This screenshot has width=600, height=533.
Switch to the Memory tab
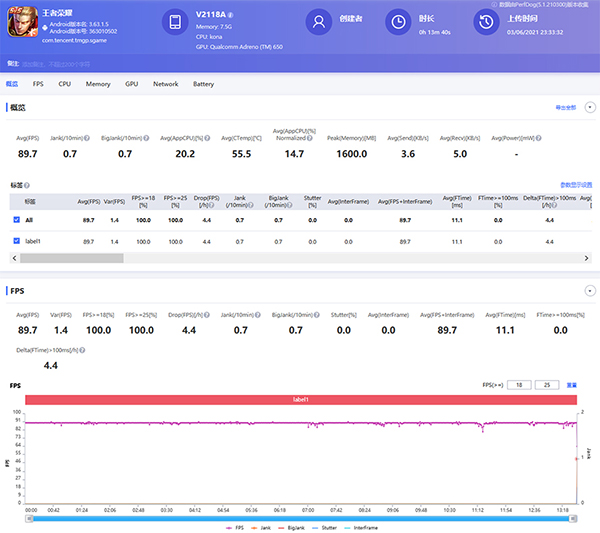[98, 84]
